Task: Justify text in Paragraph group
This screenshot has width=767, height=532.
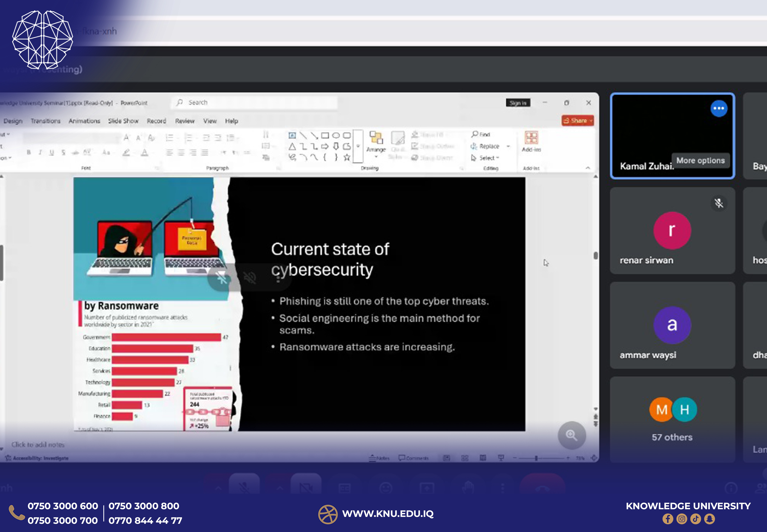Action: tap(205, 153)
